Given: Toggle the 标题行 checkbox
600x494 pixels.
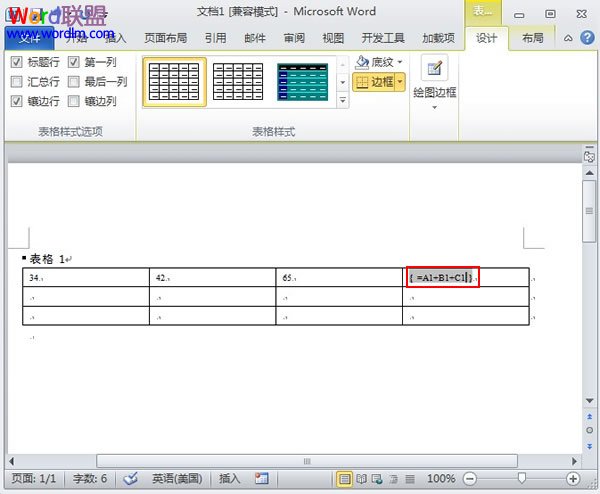Looking at the screenshot, I should (16, 62).
